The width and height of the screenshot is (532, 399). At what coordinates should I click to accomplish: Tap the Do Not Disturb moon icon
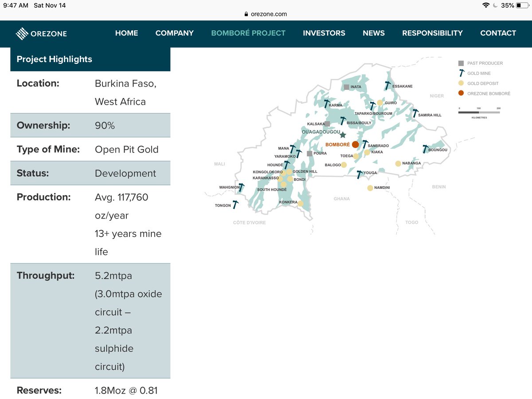pos(495,5)
